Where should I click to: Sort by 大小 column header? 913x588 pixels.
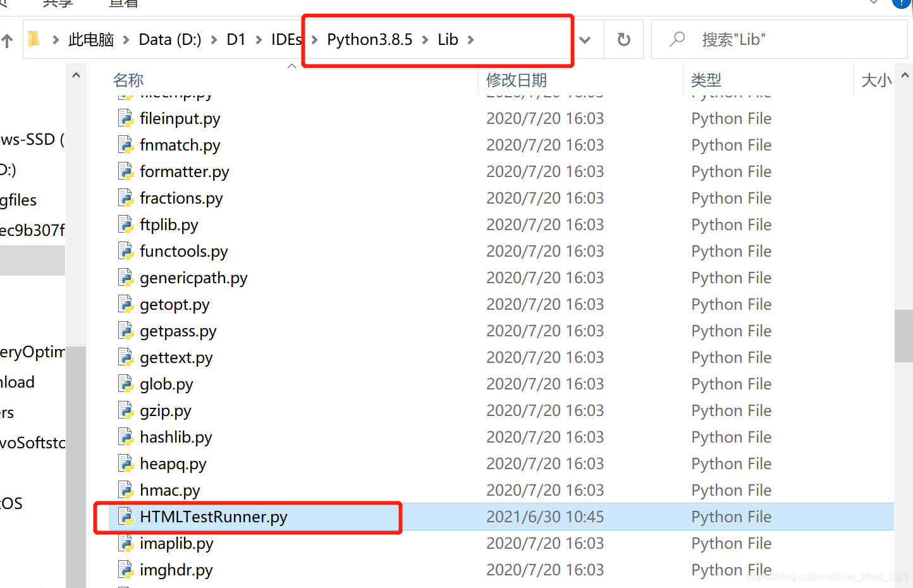tap(876, 80)
